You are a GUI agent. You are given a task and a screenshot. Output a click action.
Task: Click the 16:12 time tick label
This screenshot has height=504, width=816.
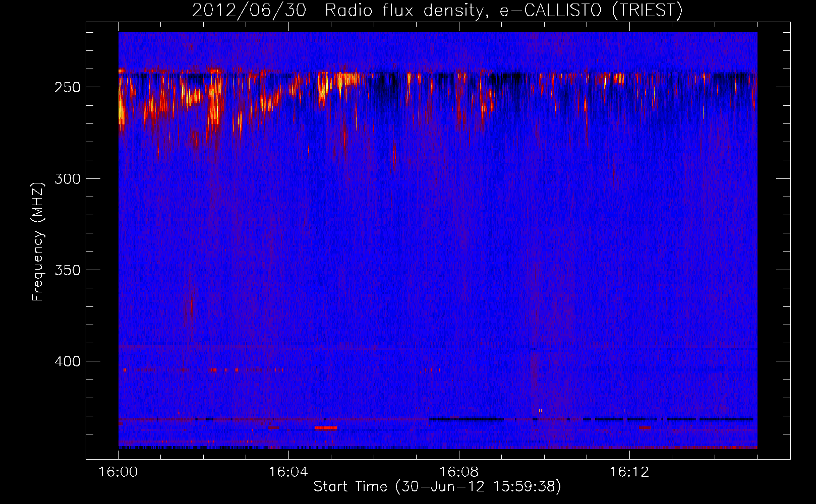pos(629,472)
